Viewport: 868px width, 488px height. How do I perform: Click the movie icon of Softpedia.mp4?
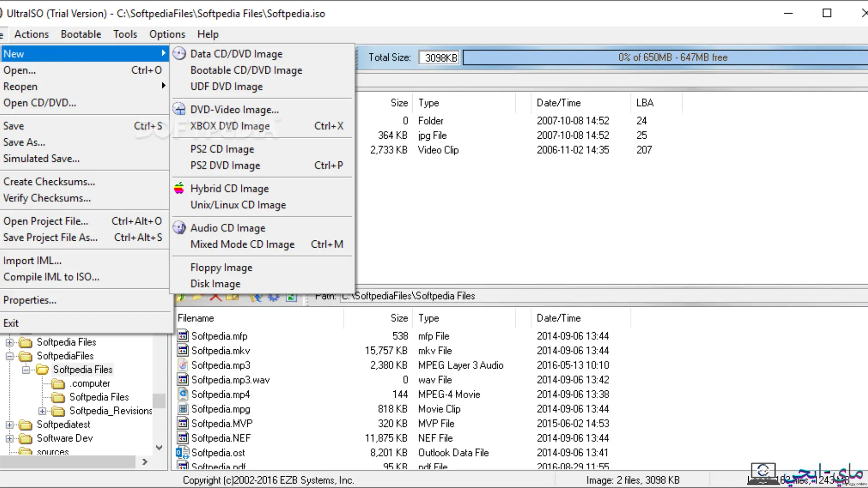tap(183, 394)
